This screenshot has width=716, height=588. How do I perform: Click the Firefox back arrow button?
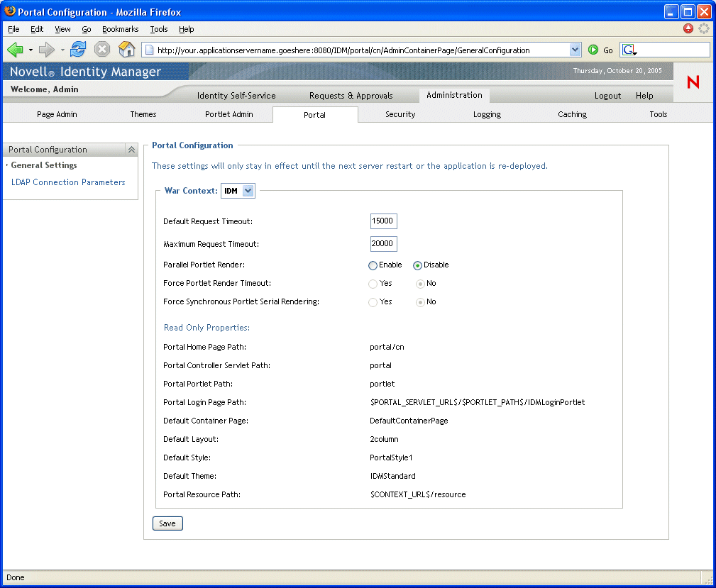point(15,50)
